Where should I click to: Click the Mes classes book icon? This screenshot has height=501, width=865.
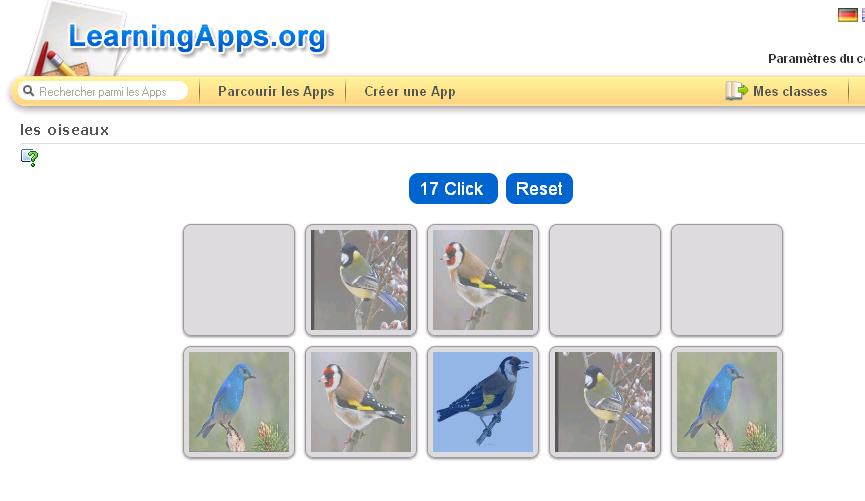(736, 91)
